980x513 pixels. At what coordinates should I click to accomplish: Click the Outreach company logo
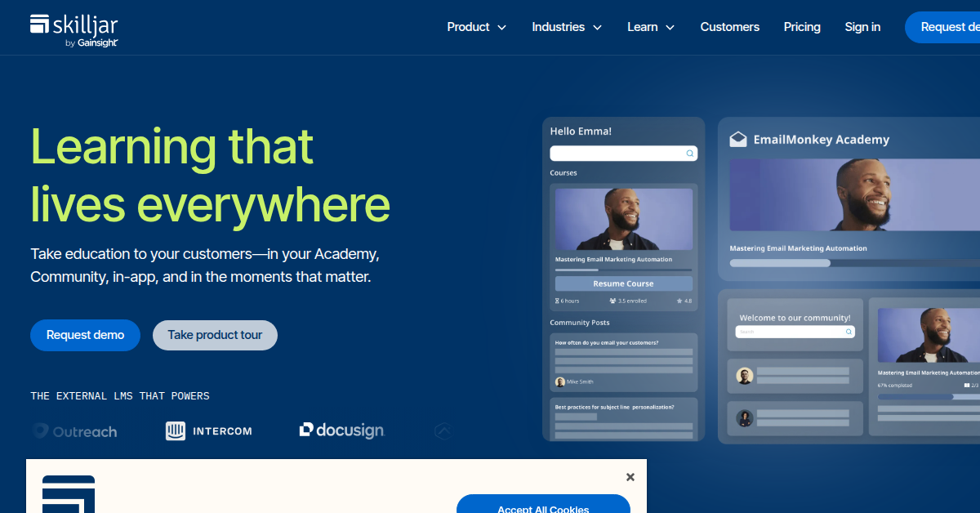(75, 431)
